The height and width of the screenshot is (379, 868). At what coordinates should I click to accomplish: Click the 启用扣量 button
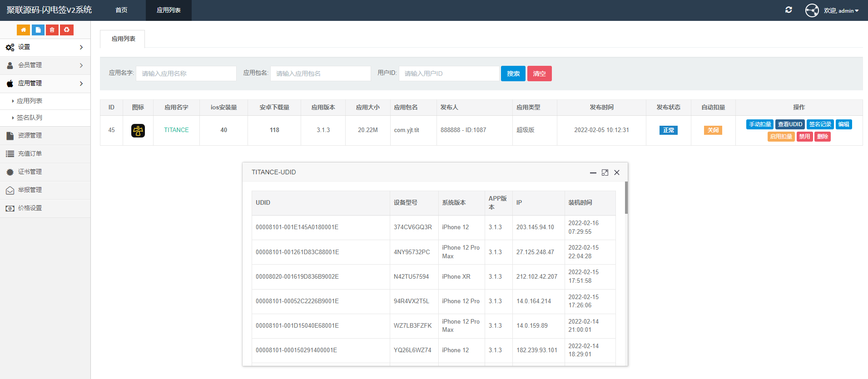click(781, 137)
